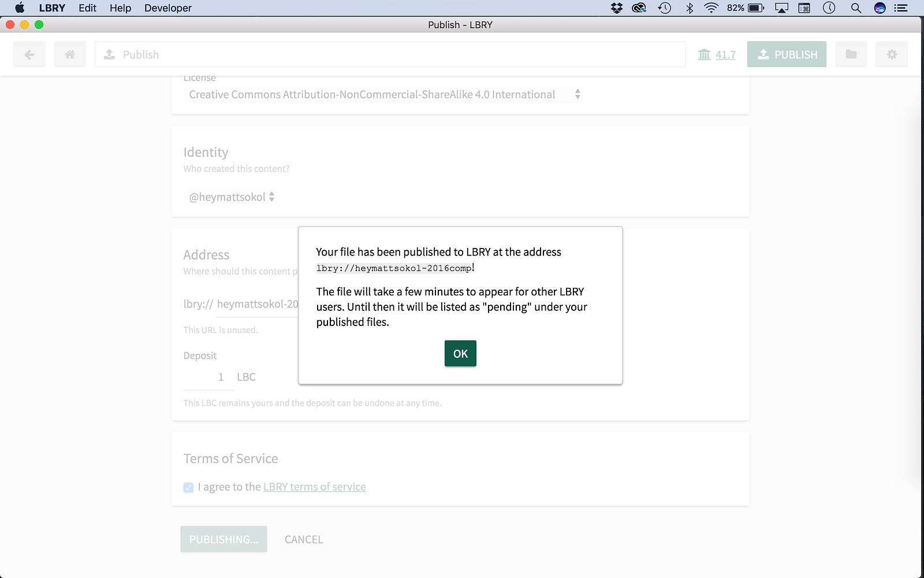
Task: Click the Creative Cloud menu bar icon
Action: click(639, 8)
